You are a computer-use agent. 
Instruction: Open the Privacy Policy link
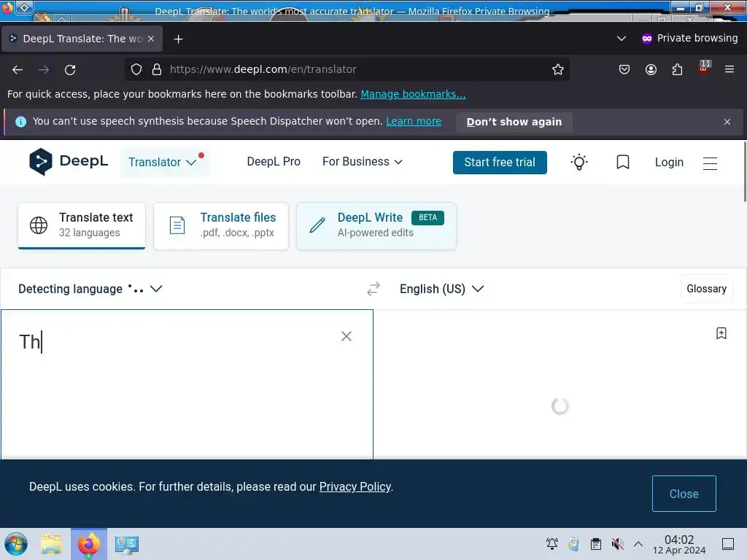[x=355, y=486]
